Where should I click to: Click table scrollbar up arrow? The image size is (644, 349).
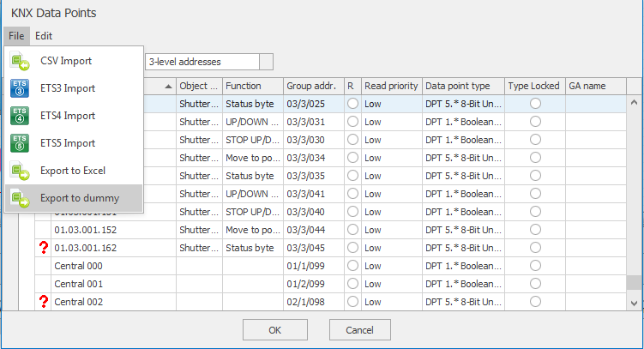635,103
